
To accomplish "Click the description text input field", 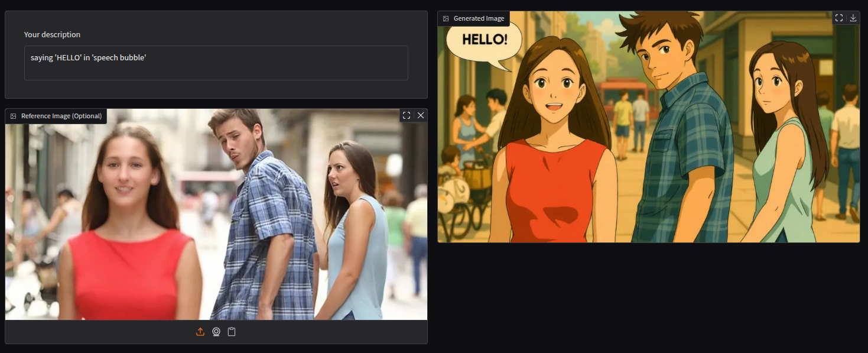I will click(x=216, y=63).
